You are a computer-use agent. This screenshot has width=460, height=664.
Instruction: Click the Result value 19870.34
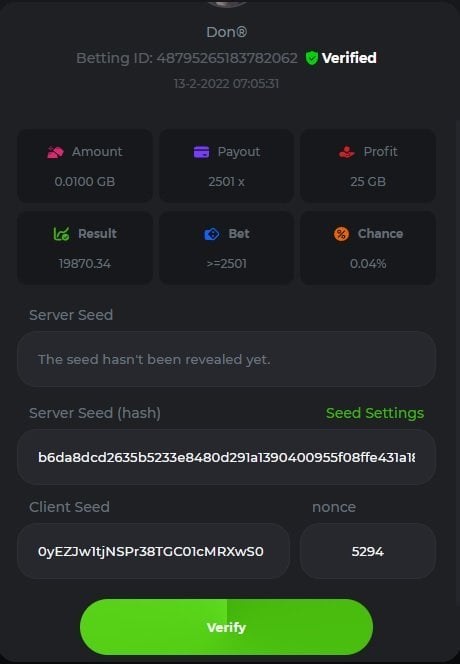(x=85, y=264)
